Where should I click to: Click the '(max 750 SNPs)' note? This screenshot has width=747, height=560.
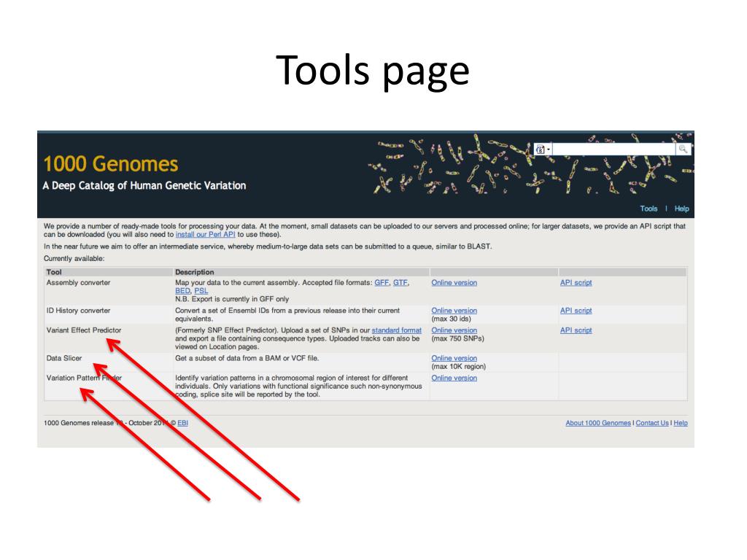(457, 338)
